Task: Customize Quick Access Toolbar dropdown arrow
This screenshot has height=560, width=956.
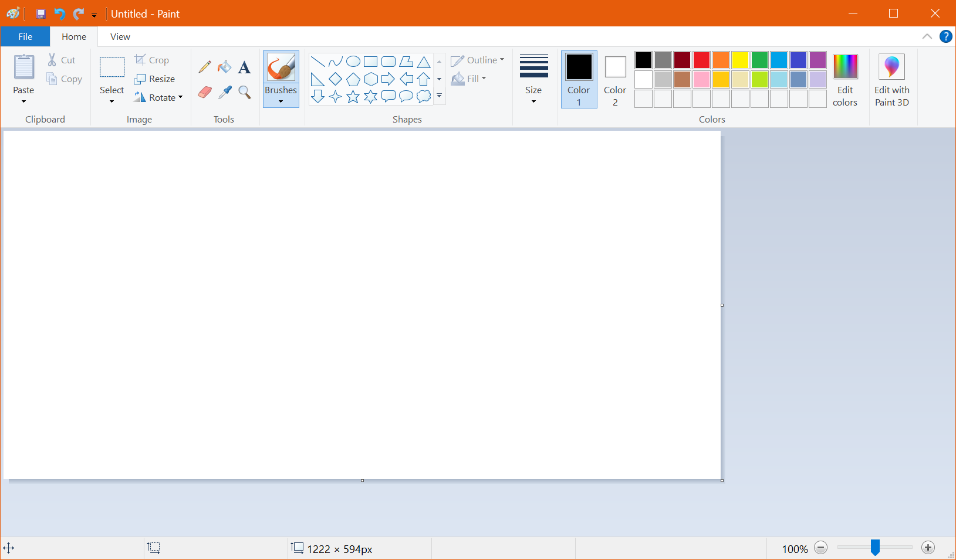Action: pos(94,15)
